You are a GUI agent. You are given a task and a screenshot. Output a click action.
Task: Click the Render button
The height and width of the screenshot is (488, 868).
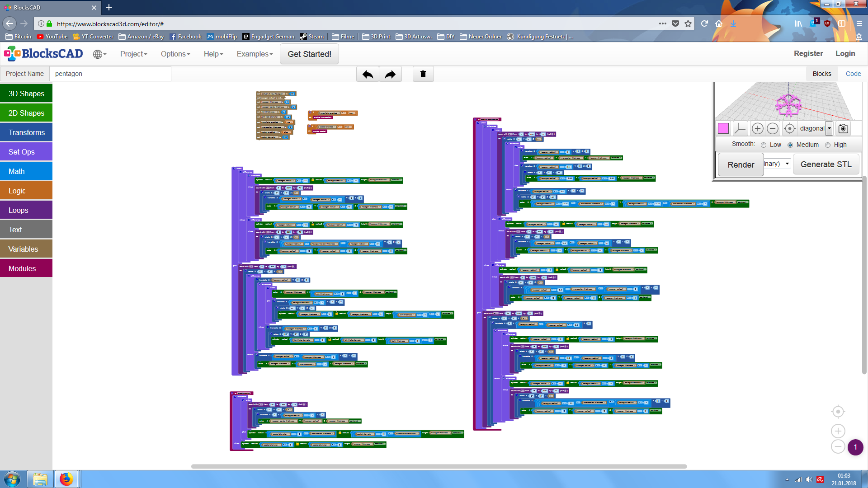pos(741,165)
